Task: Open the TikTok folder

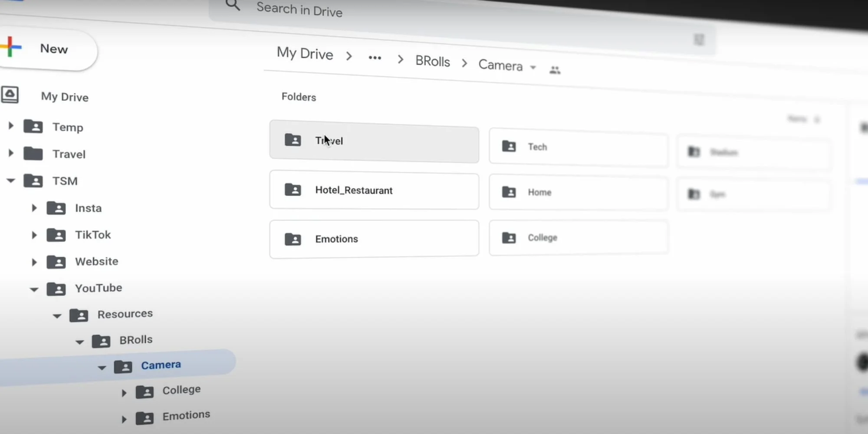Action: click(93, 235)
